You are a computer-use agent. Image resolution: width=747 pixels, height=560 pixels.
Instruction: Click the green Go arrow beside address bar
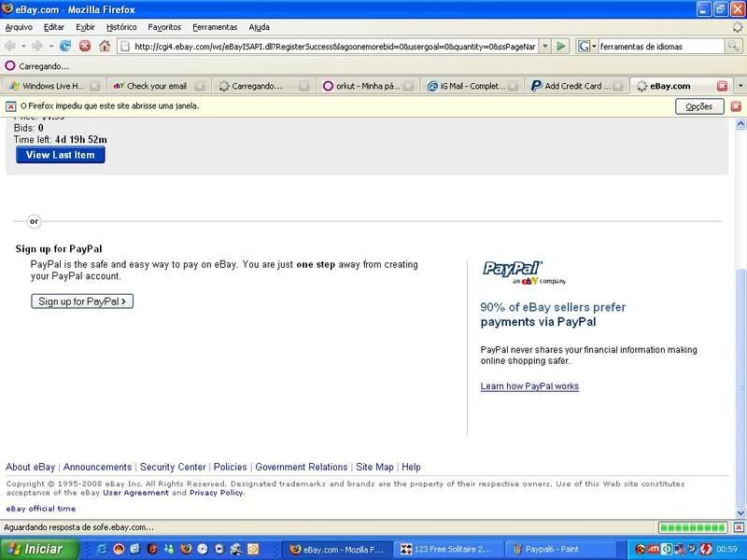561,46
